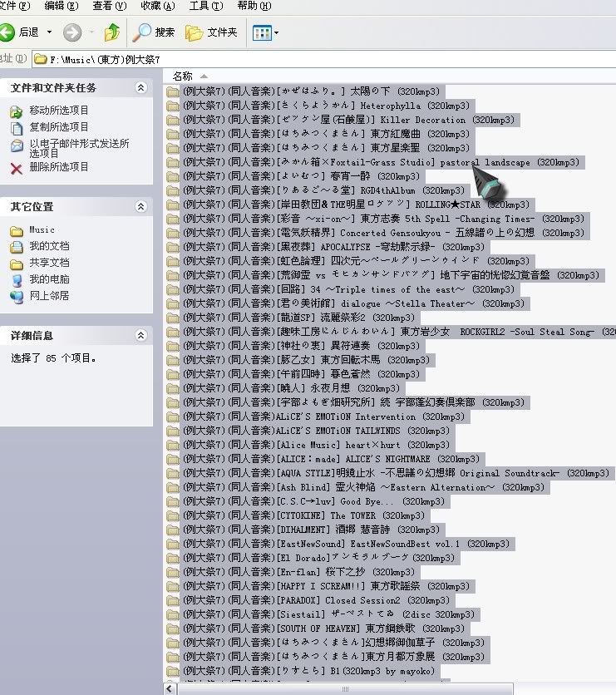Click the red X delete selected items icon

tap(16, 168)
